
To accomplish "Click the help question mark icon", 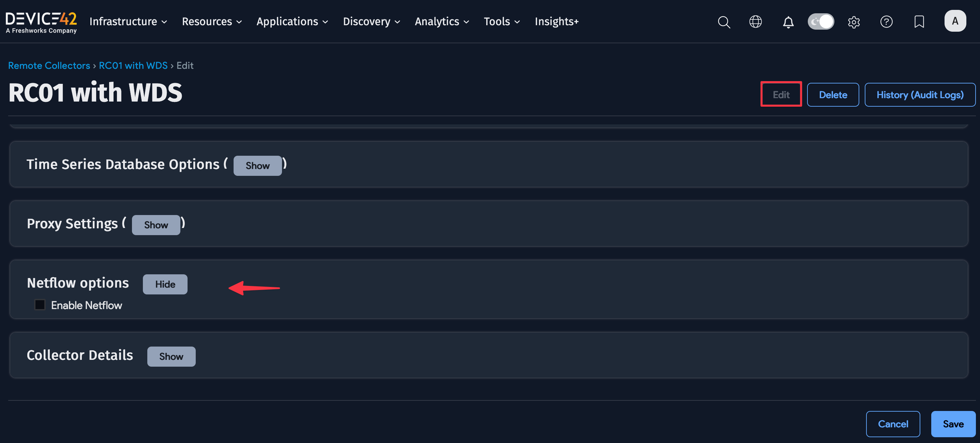I will (886, 22).
